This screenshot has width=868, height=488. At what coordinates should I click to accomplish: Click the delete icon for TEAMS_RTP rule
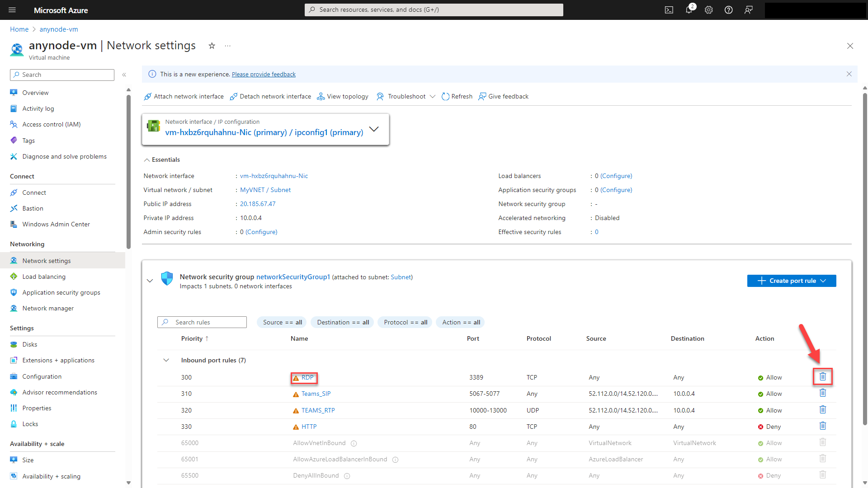tap(823, 409)
